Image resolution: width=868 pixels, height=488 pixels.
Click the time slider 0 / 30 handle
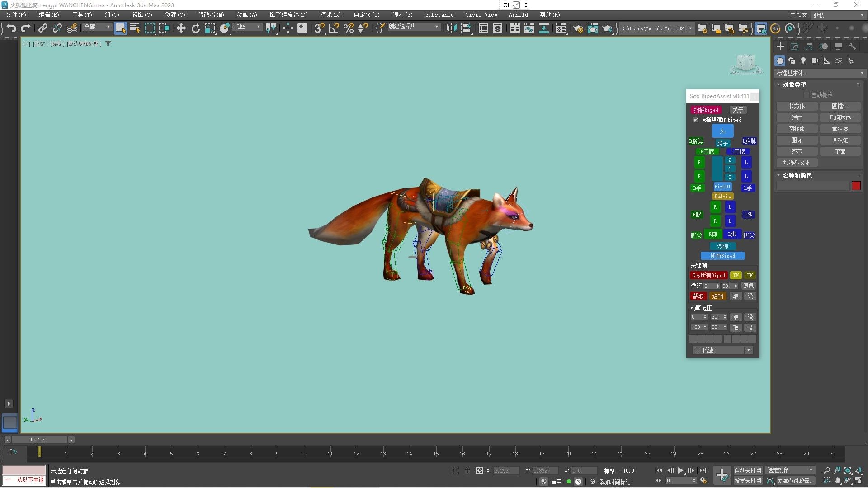(39, 440)
